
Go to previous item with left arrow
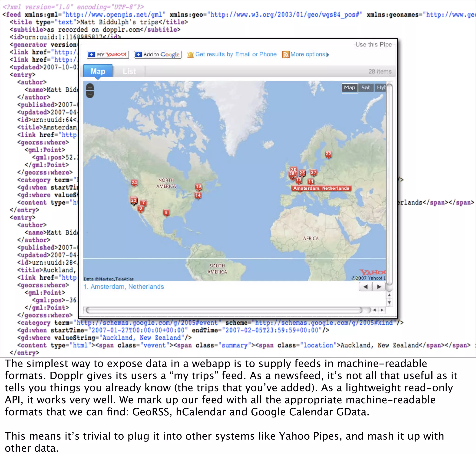[365, 287]
